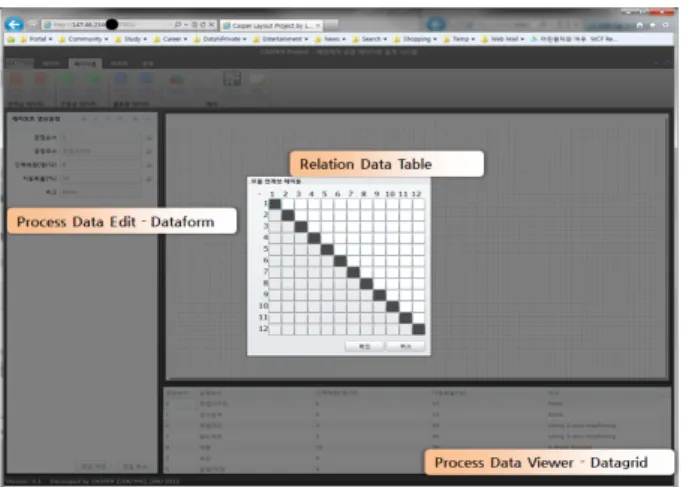Click the dark diagonal cell at row 1

275,204
